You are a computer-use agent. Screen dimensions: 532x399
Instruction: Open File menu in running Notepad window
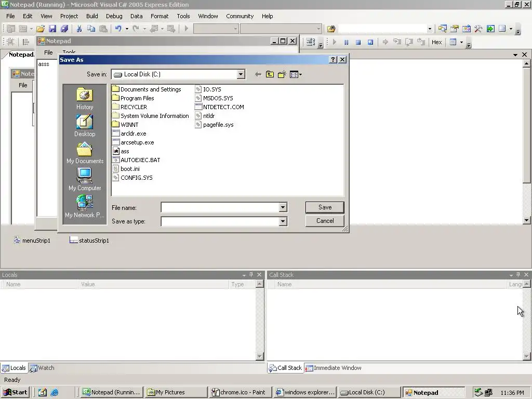coord(48,52)
